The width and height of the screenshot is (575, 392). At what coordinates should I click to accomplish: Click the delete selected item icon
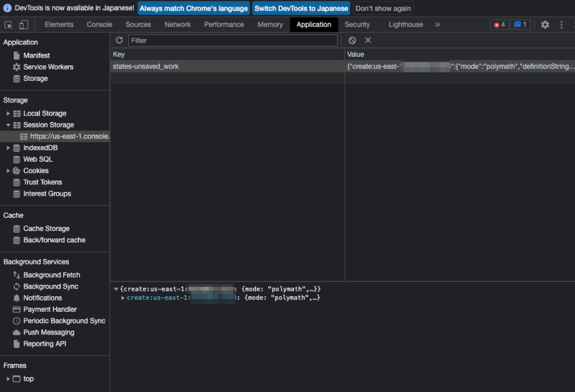click(x=367, y=40)
